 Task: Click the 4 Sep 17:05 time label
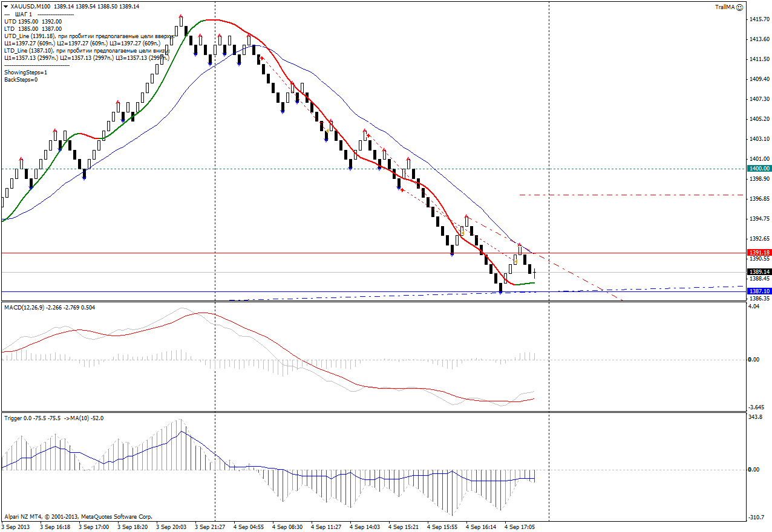pyautogui.click(x=520, y=527)
